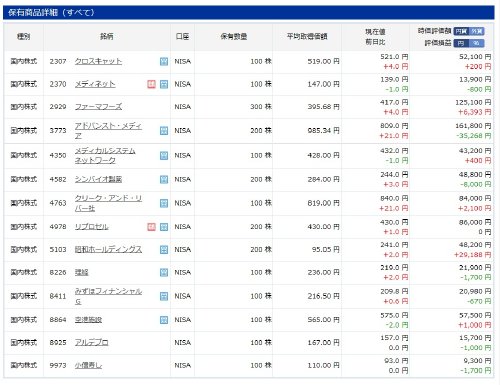Show 評価損益 as percentage
Viewport: 500px width, 385px height.
pos(477,43)
